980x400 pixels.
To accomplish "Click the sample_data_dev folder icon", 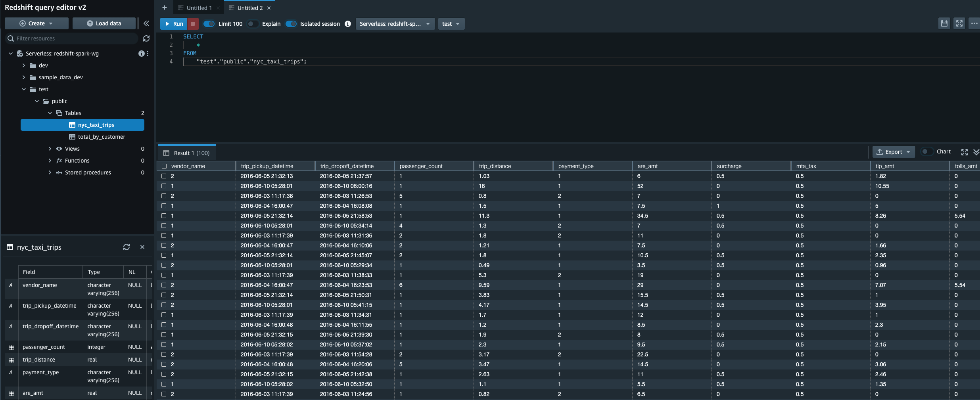I will click(x=33, y=77).
